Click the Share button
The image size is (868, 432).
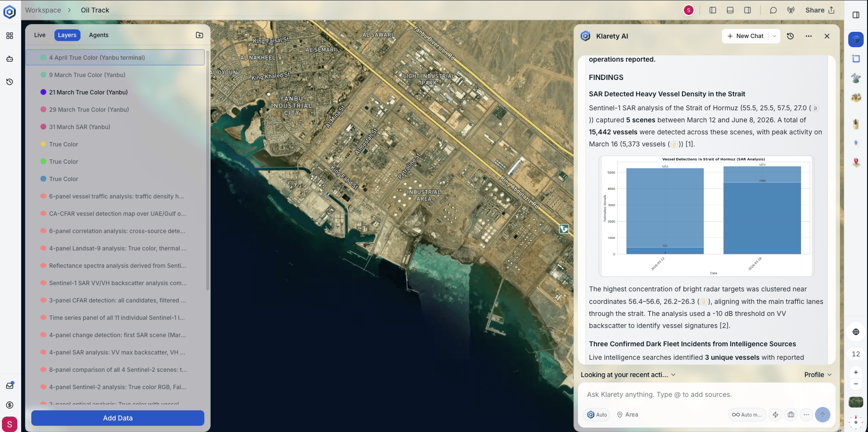(820, 10)
